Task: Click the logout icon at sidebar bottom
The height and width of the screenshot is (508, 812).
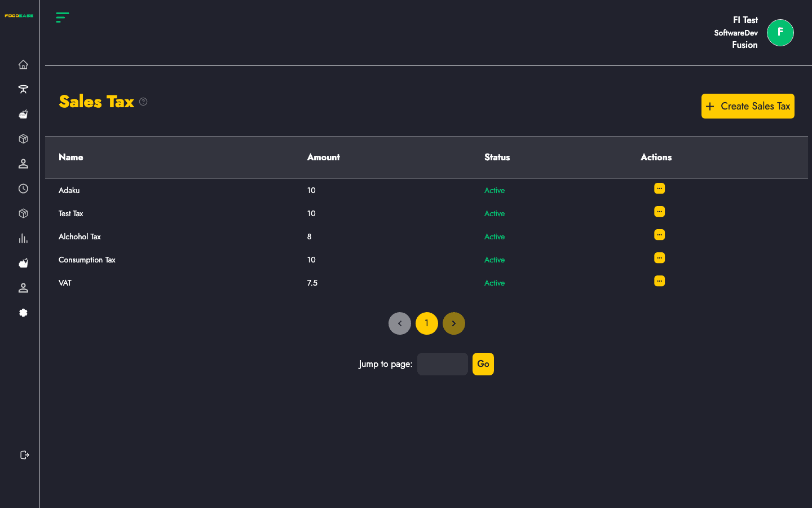Action: pos(24,455)
